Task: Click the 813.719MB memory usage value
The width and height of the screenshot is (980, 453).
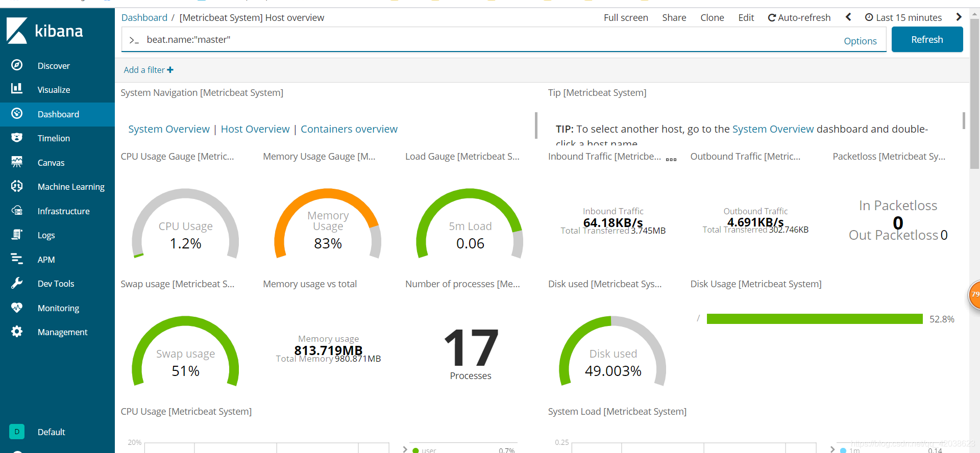Action: tap(328, 350)
